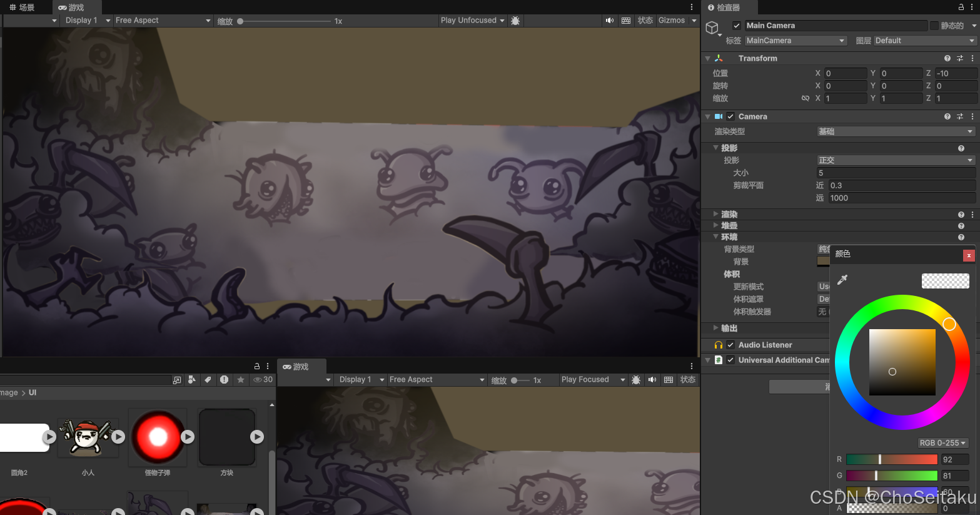Open the Display 1 dropdown in upper Game view
980x515 pixels.
pyautogui.click(x=88, y=21)
